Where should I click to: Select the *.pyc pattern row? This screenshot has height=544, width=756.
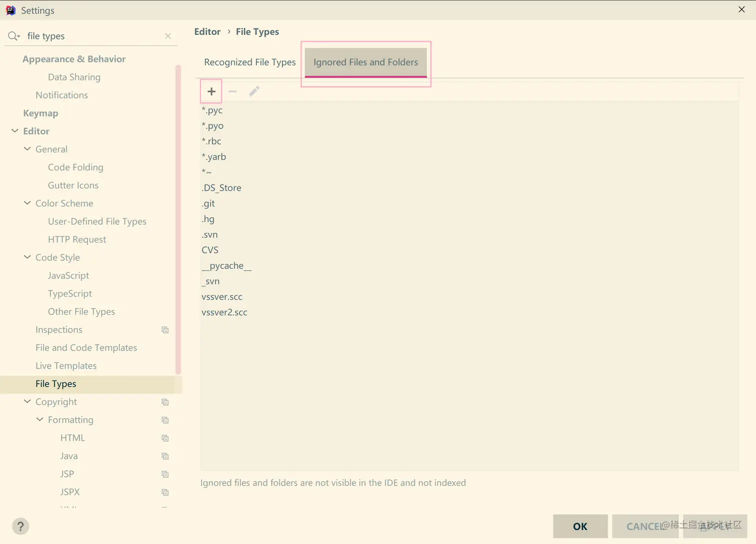pos(469,110)
